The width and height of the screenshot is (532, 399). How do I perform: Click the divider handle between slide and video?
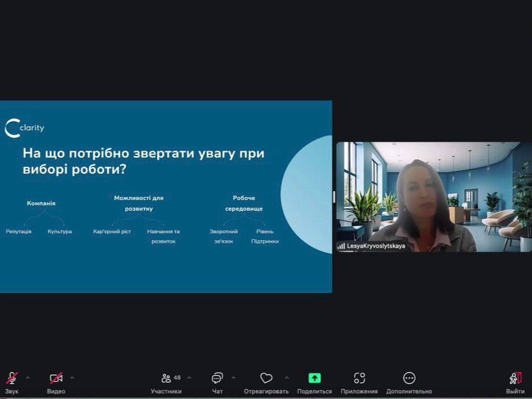[334, 197]
